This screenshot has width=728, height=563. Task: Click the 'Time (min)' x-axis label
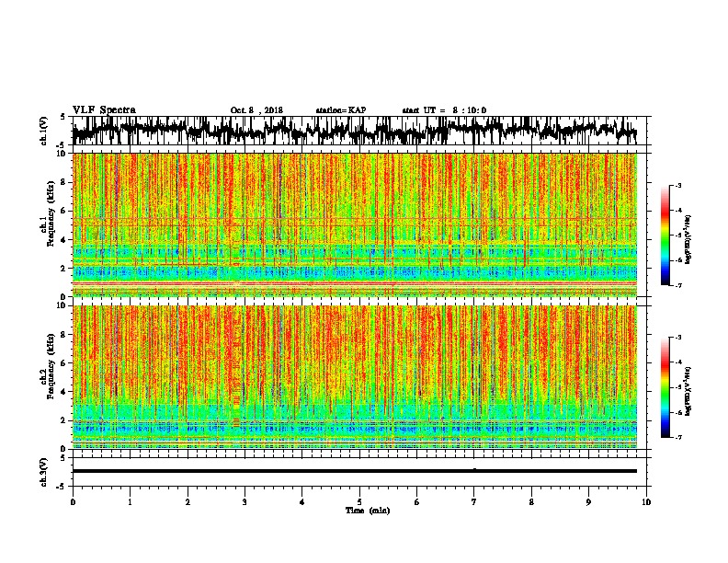(x=368, y=511)
